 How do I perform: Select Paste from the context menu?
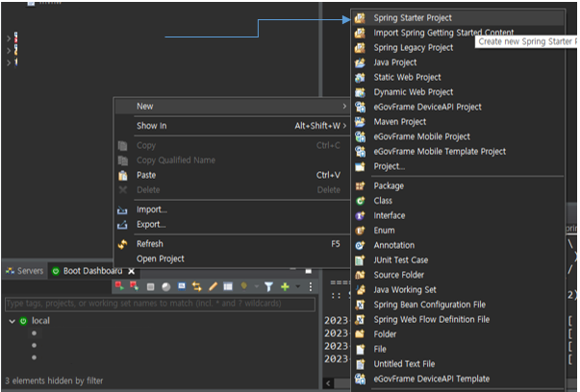click(232, 175)
